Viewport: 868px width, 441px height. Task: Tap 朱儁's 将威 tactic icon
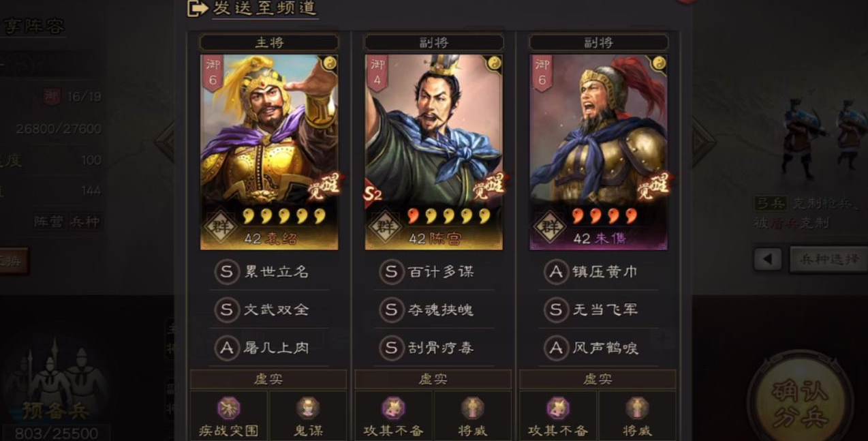(637, 408)
